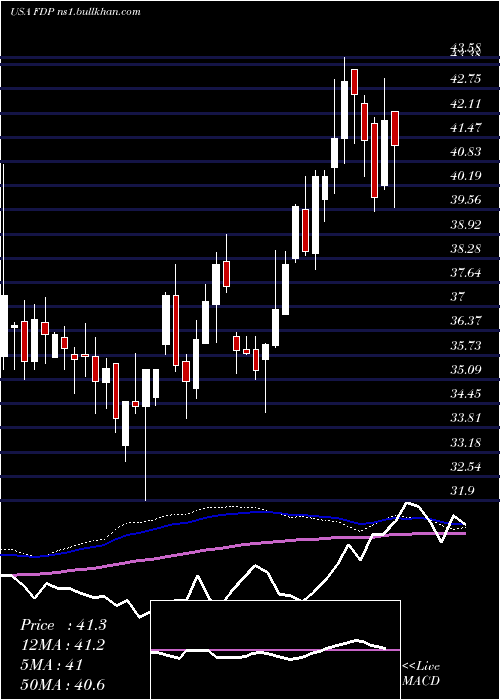Click the USA FDP chart title text
500x700 pixels.
75,12
